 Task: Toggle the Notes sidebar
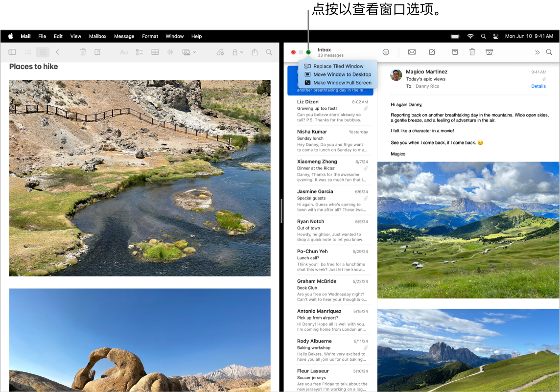[x=12, y=52]
